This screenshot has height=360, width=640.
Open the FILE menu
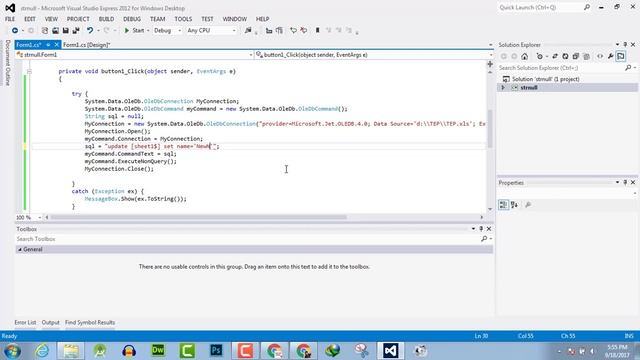pos(10,19)
